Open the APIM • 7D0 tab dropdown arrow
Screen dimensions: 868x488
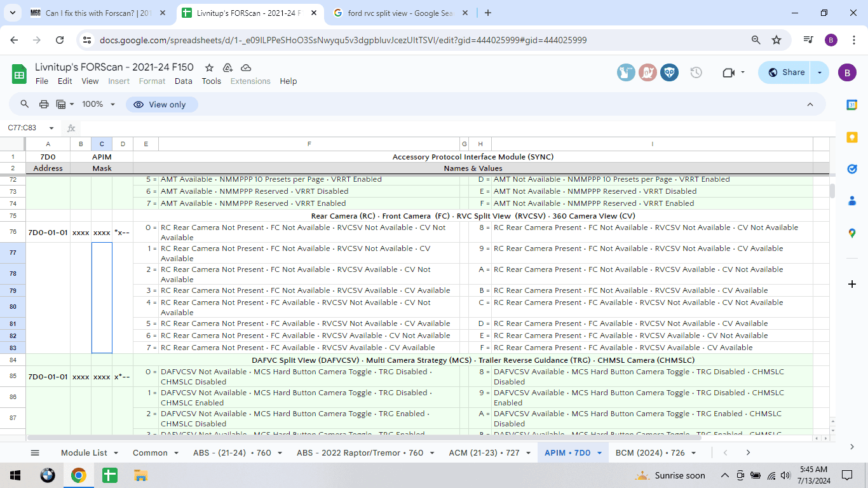pos(599,453)
